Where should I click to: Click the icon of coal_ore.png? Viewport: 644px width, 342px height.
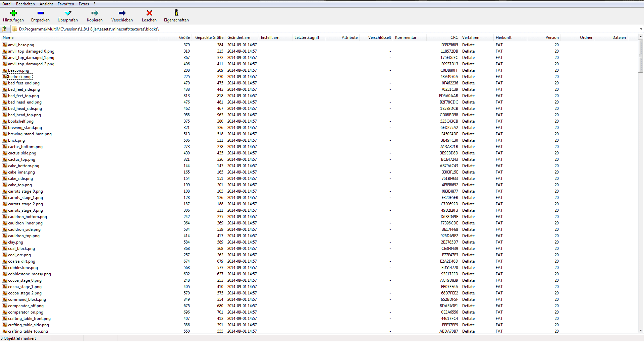(5, 255)
